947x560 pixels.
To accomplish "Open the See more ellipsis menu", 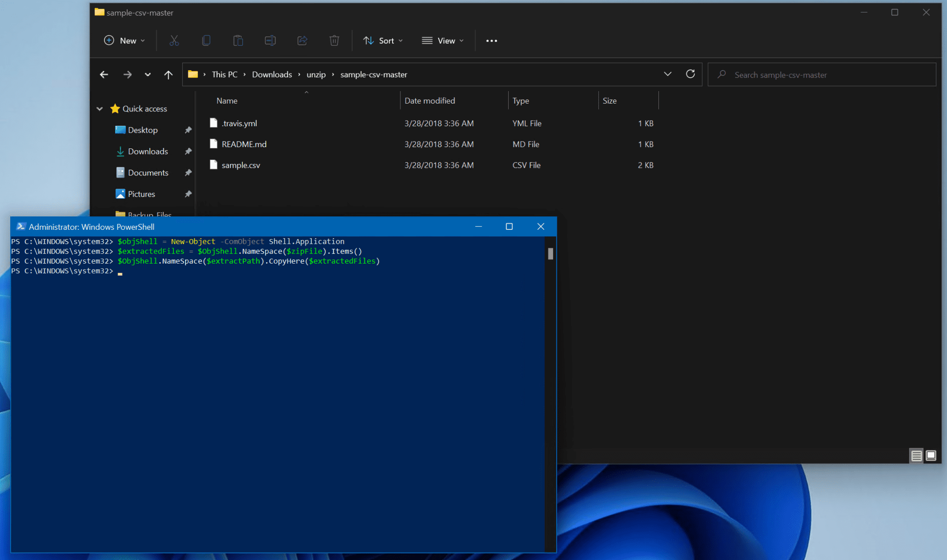I will [492, 41].
